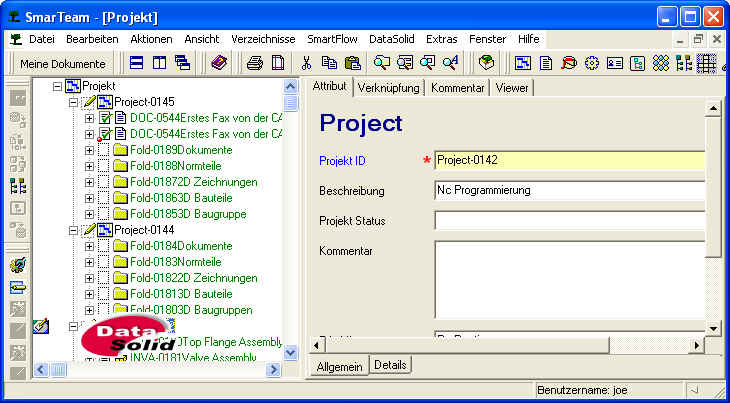This screenshot has height=403, width=730.
Task: Click the document page toolbar icon
Action: click(x=546, y=63)
